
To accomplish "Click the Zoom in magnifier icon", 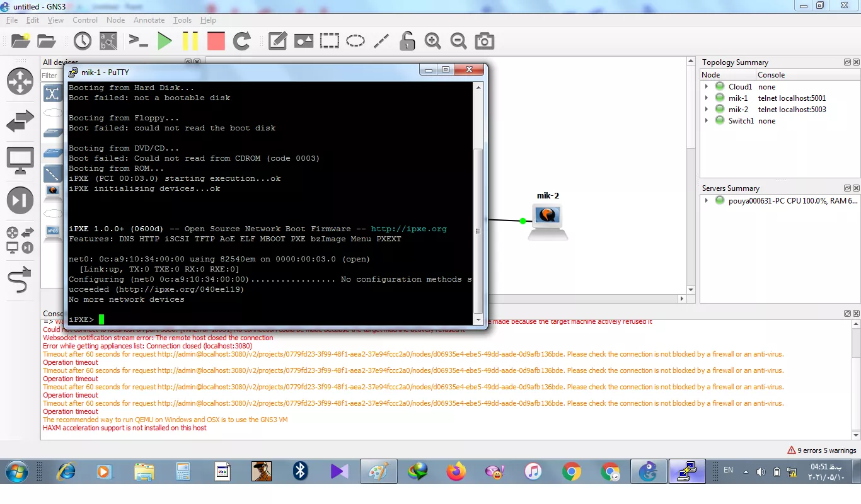I will click(432, 42).
